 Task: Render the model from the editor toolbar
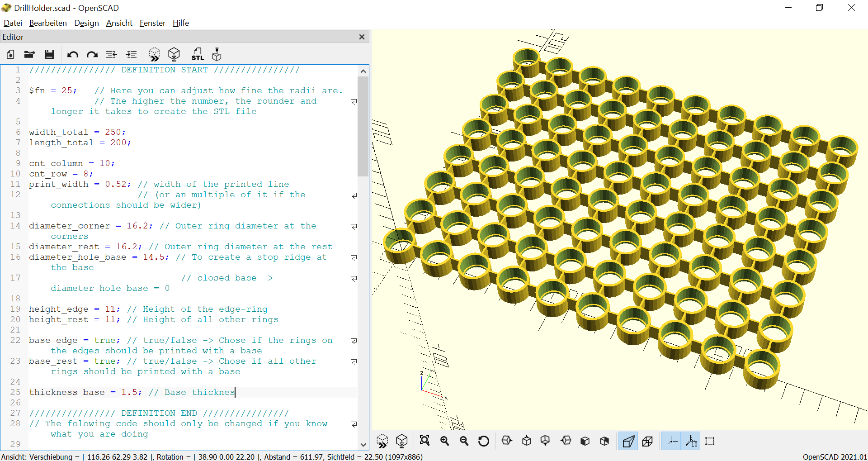click(x=174, y=55)
